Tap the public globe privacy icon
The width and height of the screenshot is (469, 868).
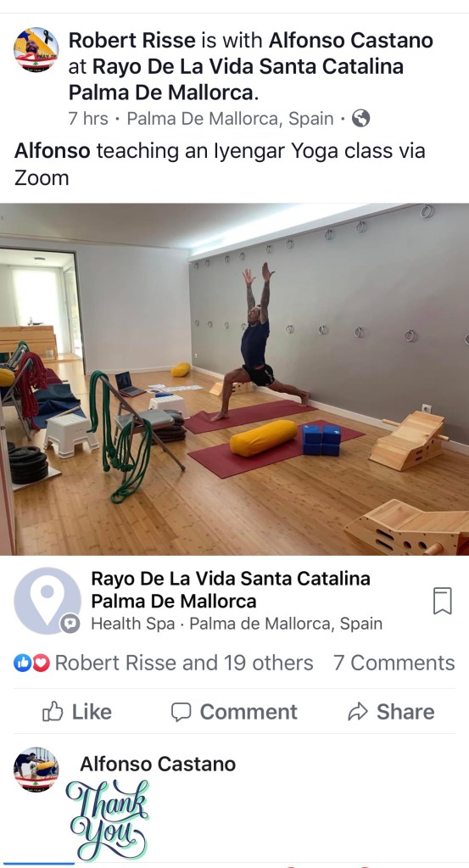pos(360,119)
